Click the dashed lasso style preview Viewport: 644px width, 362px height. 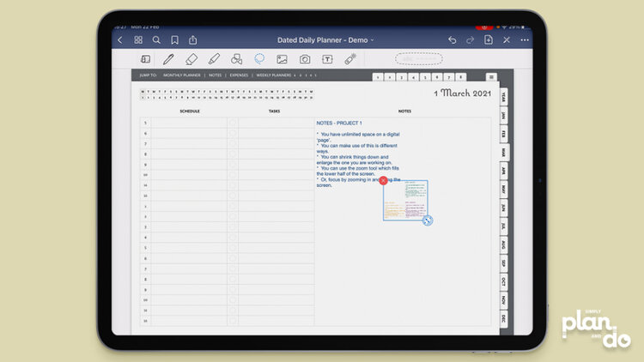click(418, 58)
